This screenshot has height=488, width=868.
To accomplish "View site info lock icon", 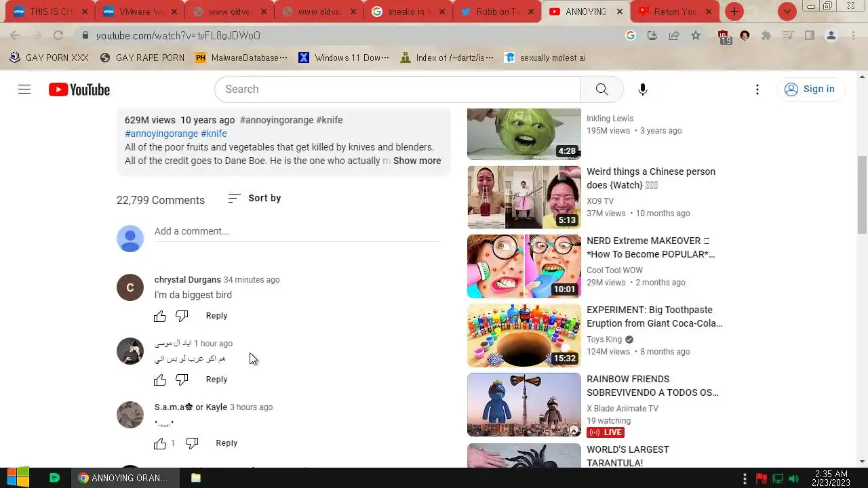I will click(x=85, y=35).
